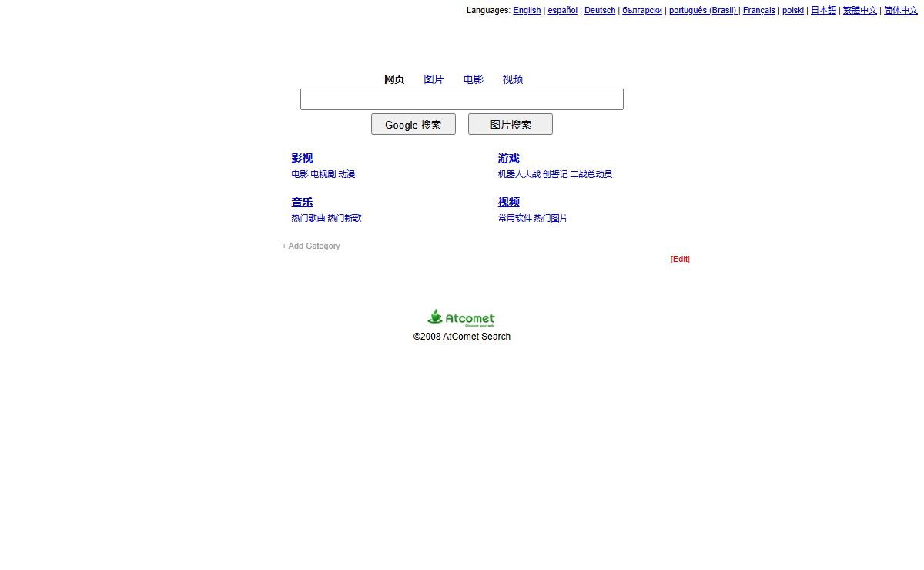Click + Add Category

(311, 246)
